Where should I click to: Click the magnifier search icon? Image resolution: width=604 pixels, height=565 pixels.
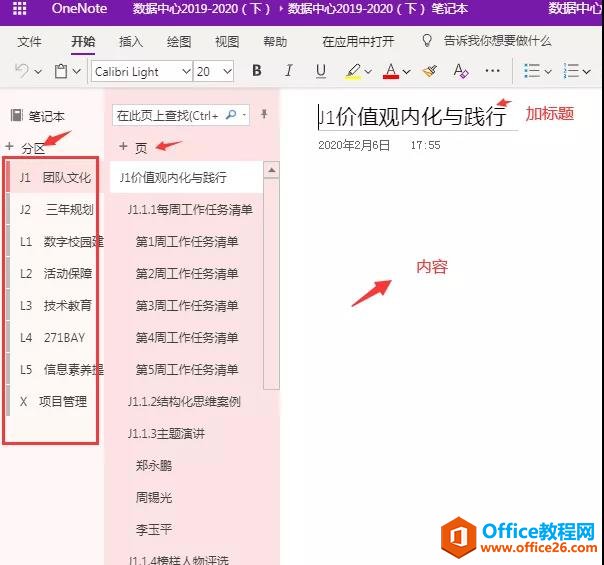click(x=231, y=115)
